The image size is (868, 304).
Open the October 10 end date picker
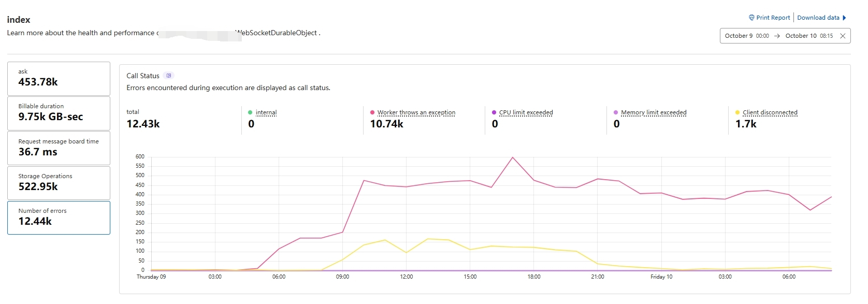coord(809,36)
